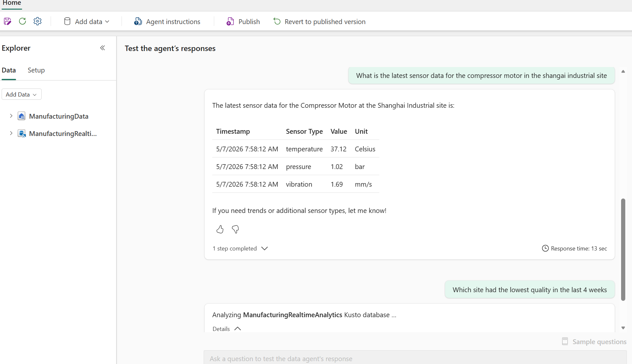Click Revert to published version
This screenshot has height=364, width=632.
point(319,21)
